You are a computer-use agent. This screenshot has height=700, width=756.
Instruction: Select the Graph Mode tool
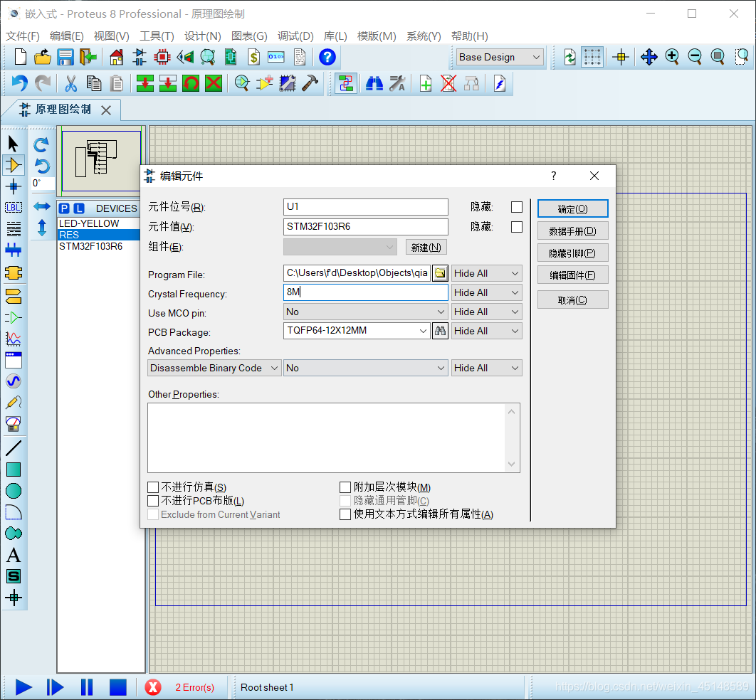[x=13, y=339]
